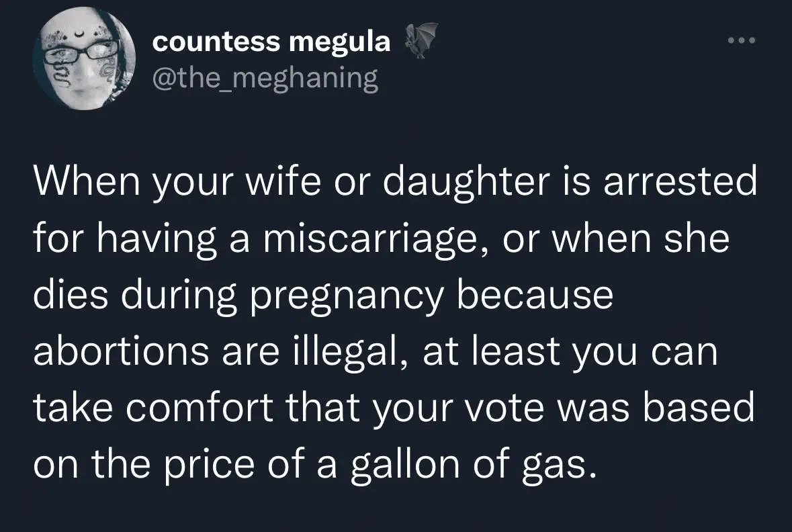Open the countess megula display name link

[271, 42]
